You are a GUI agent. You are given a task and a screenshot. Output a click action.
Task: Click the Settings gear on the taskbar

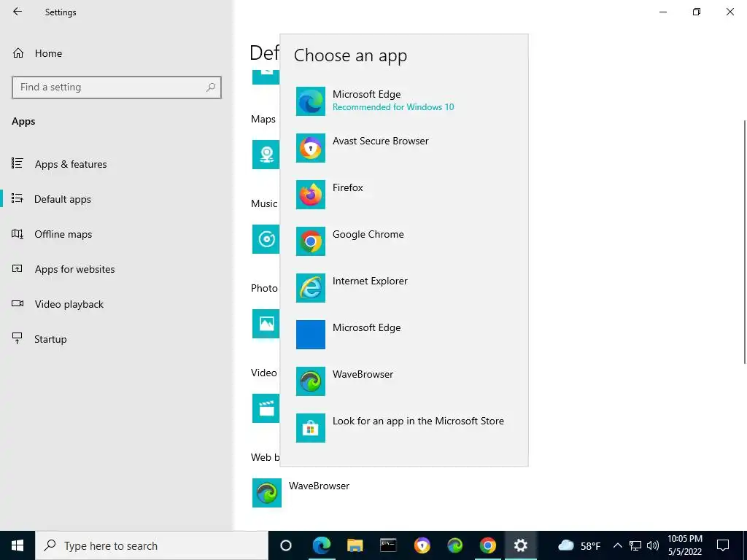(x=521, y=545)
